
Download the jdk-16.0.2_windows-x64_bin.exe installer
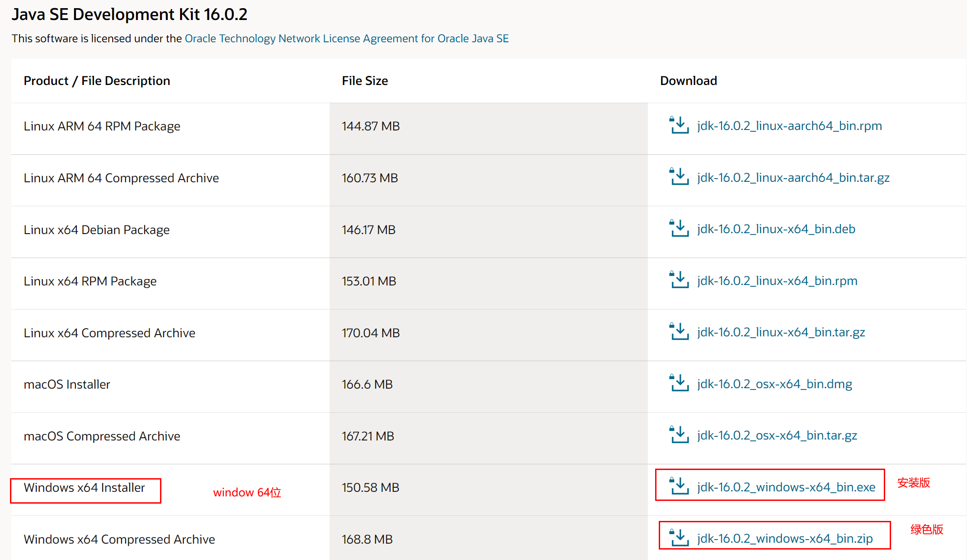click(x=786, y=487)
